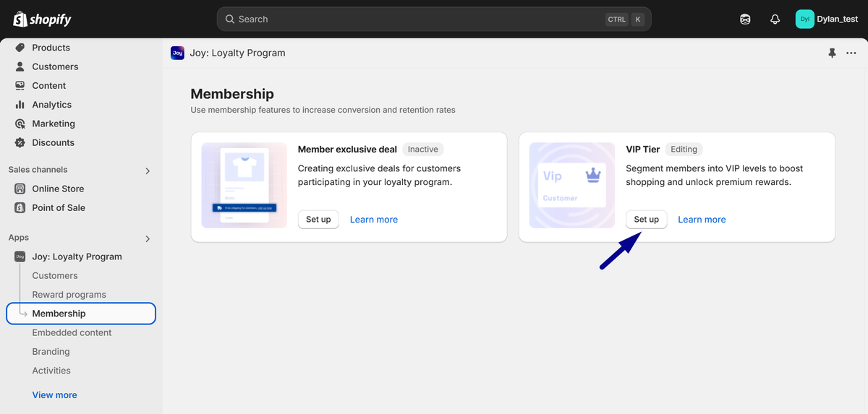Pin the Joy Loyalty Program app

pos(832,53)
